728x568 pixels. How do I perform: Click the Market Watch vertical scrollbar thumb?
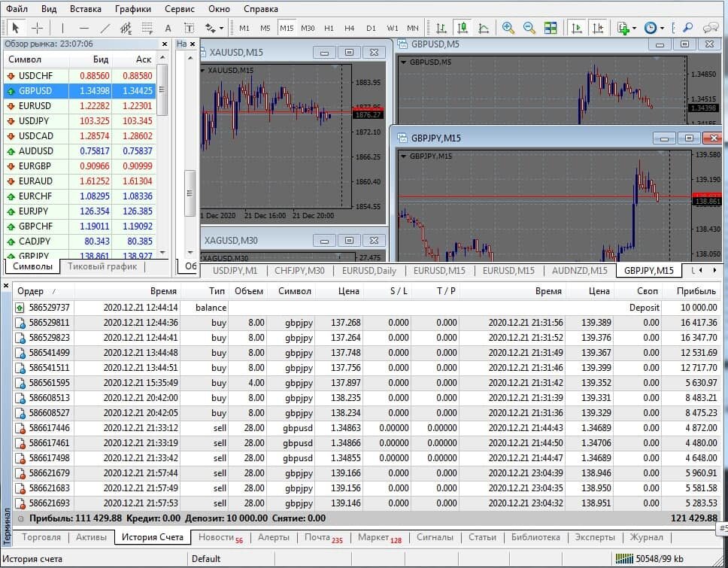[162, 90]
